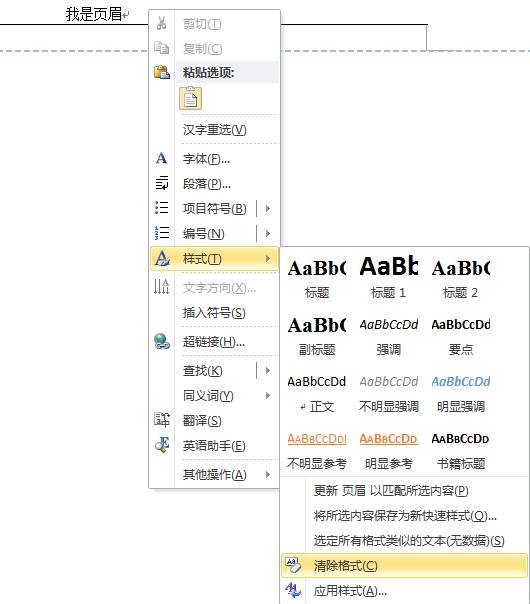The image size is (530, 604).
Task: Choose 将所选内容保存为新快速样式(Q)...
Action: [404, 515]
